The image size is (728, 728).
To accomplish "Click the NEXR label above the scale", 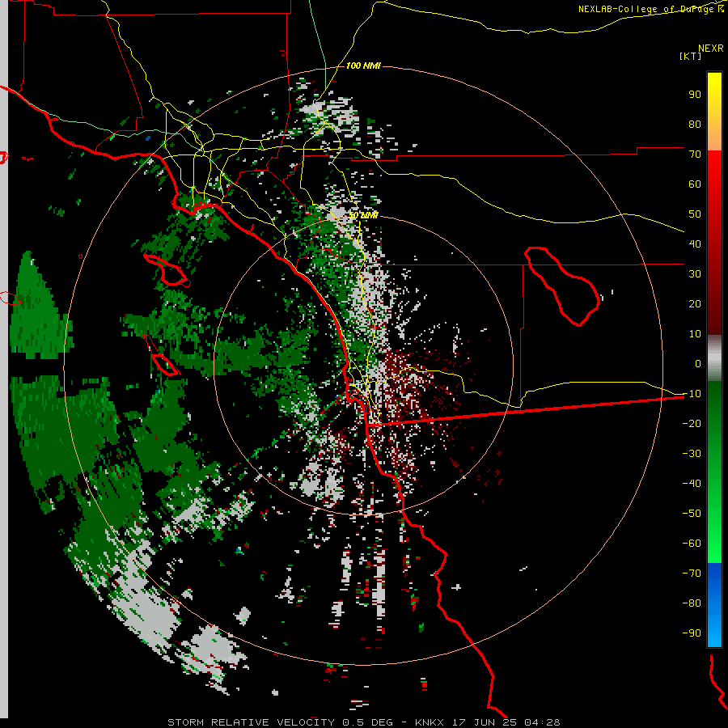I will point(711,49).
